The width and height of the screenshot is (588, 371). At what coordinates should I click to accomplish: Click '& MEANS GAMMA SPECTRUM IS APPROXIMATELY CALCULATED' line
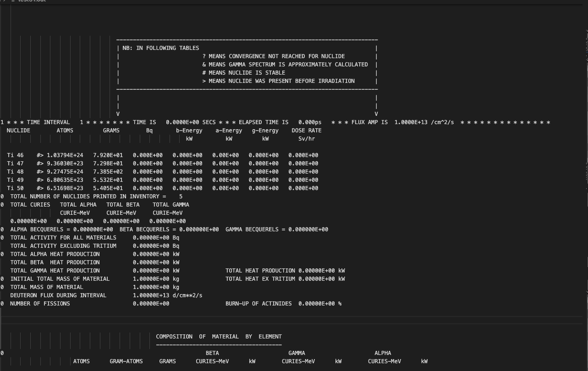(285, 65)
